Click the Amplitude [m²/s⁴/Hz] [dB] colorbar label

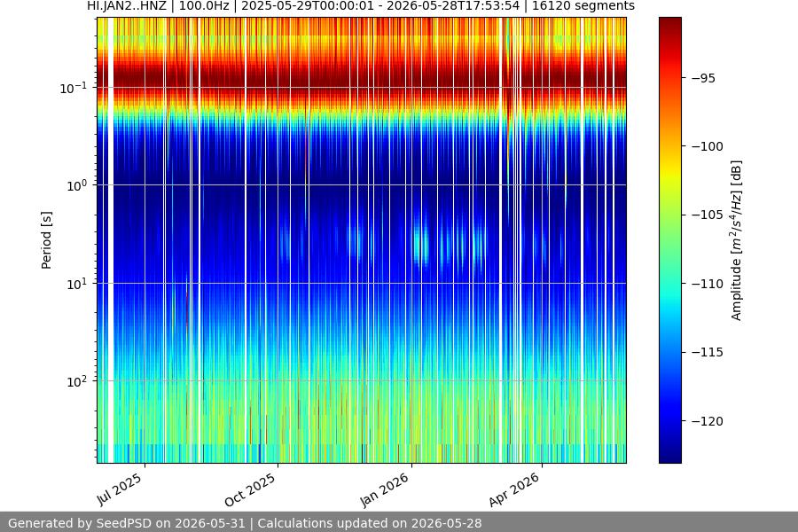737,240
